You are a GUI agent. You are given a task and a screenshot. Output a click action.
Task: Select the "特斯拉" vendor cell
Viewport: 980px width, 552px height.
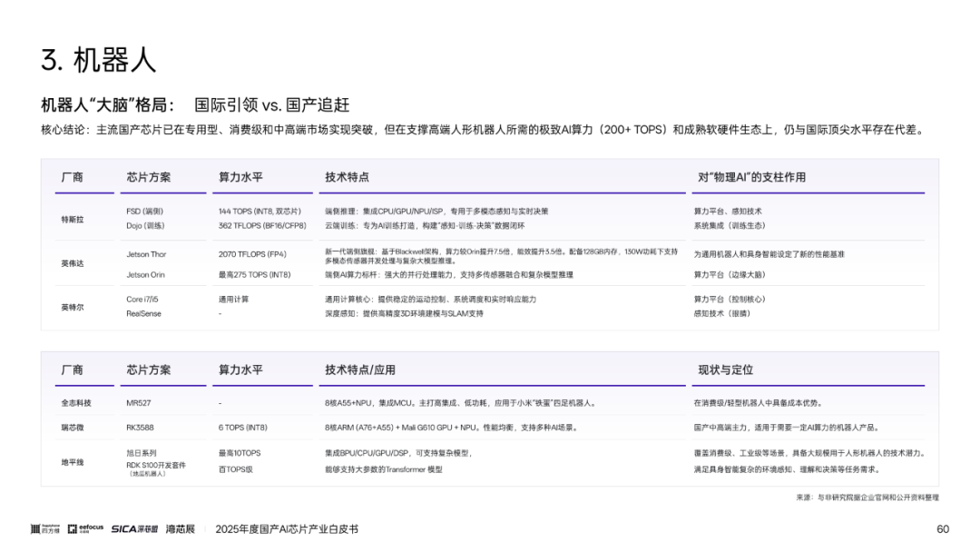coord(73,220)
